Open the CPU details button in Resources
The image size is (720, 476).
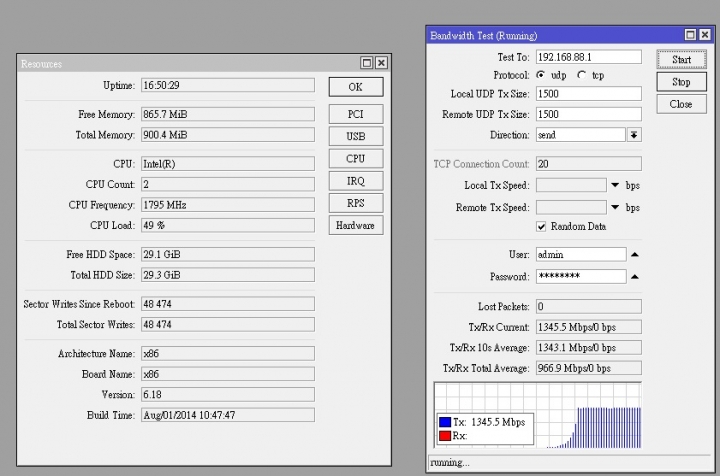[x=356, y=158]
